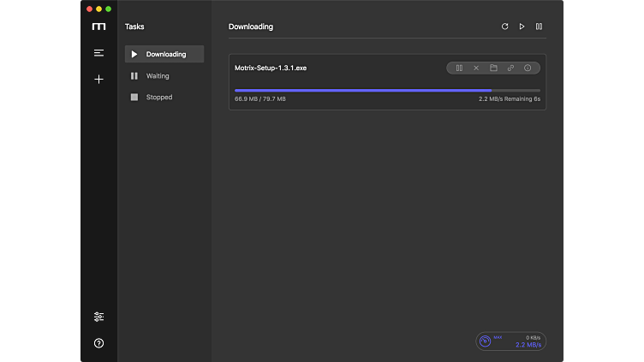Open the preferences sliders icon
Image resolution: width=644 pixels, height=362 pixels.
click(x=98, y=317)
